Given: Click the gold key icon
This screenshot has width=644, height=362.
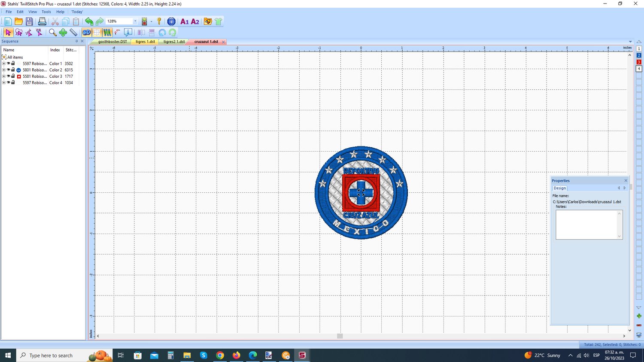Looking at the screenshot, I should coord(159,21).
